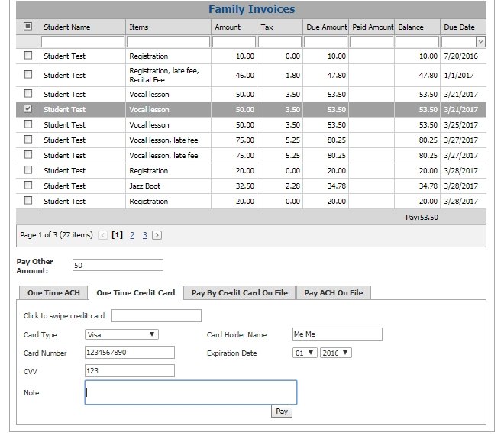Open the Card Type dropdown
Viewport: 504px width, 439px height.
(x=121, y=334)
